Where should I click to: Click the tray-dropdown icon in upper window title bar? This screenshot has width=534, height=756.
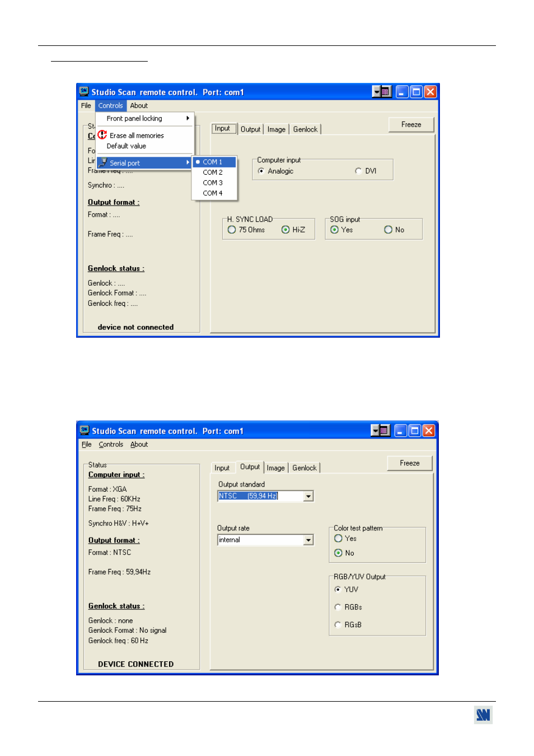(382, 92)
